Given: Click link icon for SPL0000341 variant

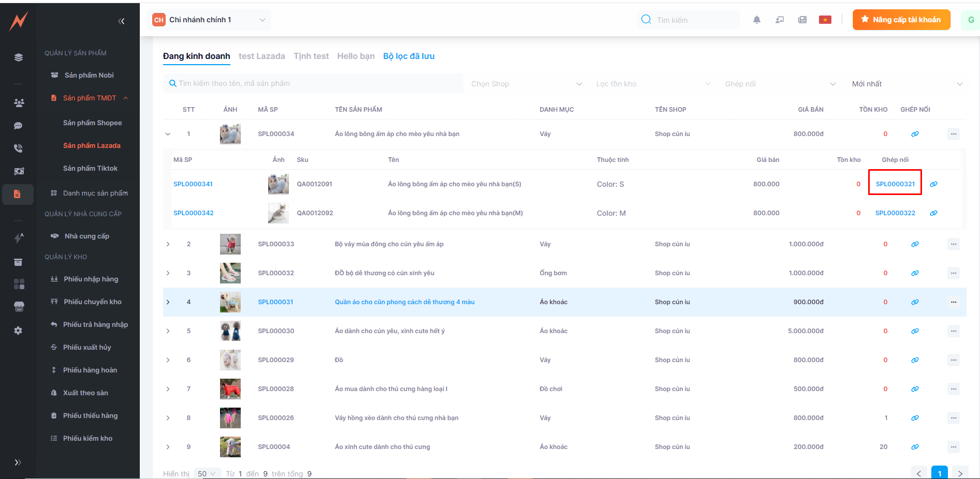Looking at the screenshot, I should 933,184.
